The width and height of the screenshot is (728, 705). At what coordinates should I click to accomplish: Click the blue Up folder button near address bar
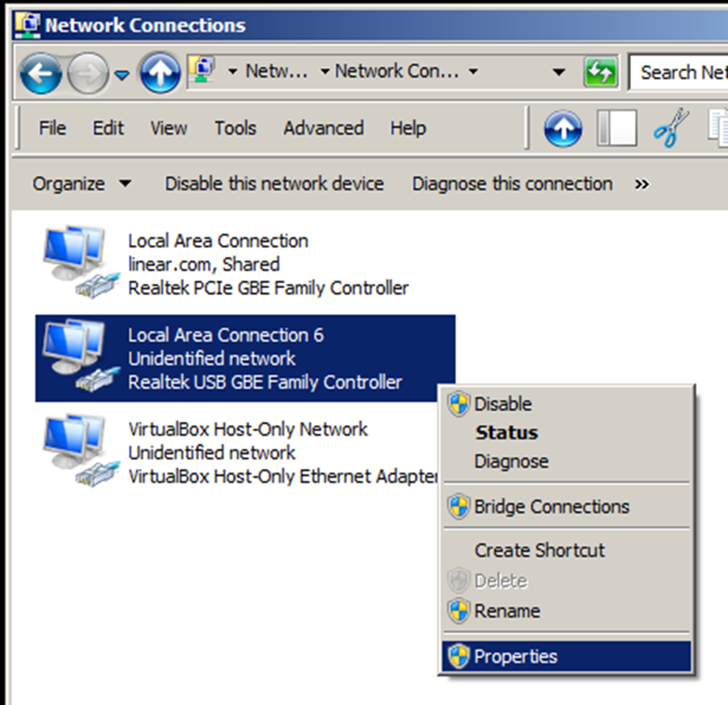coord(159,74)
